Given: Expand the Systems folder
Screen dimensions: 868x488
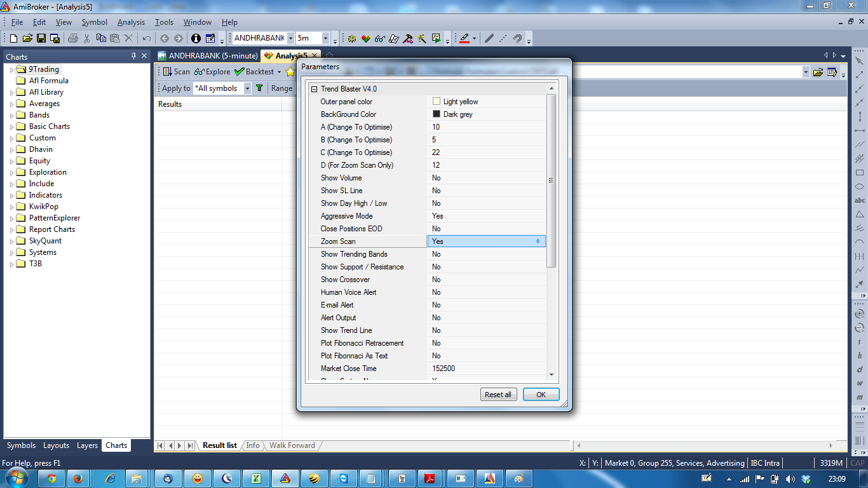Looking at the screenshot, I should tap(11, 252).
